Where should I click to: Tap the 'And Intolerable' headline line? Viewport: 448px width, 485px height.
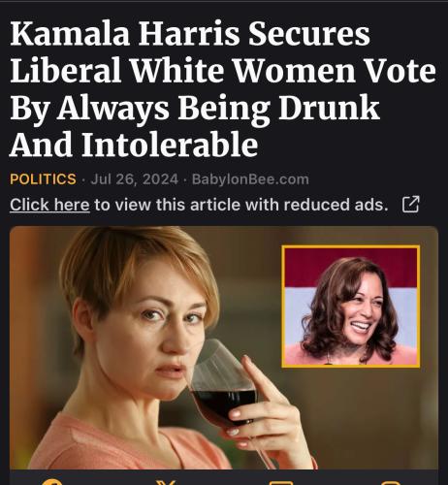(x=134, y=144)
